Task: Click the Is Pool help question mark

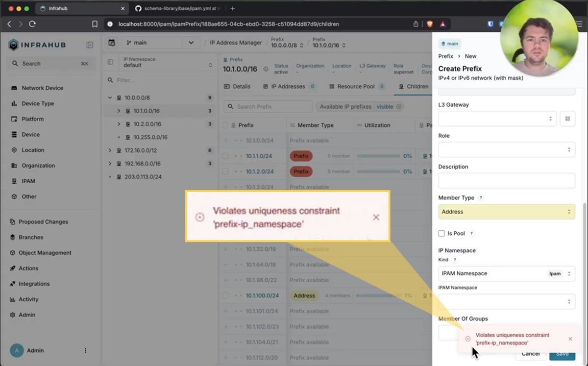Action: [x=471, y=234]
